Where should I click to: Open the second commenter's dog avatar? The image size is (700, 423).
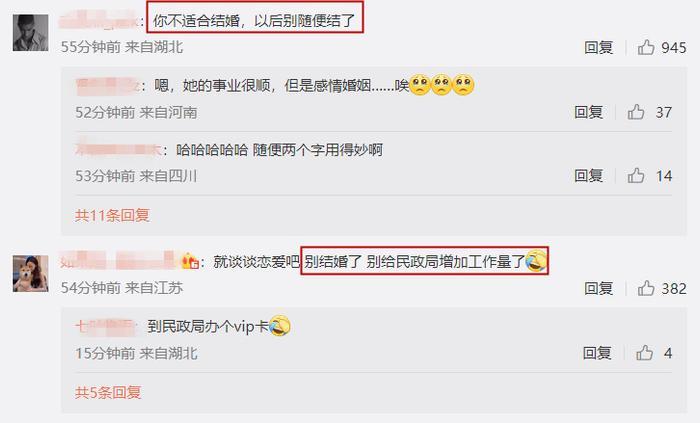30,274
